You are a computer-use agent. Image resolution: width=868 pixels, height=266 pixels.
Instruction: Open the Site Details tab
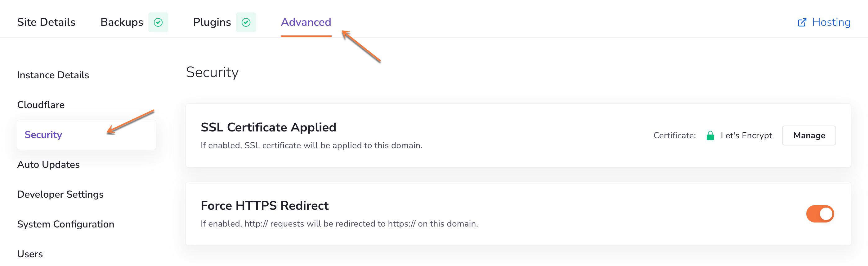46,22
